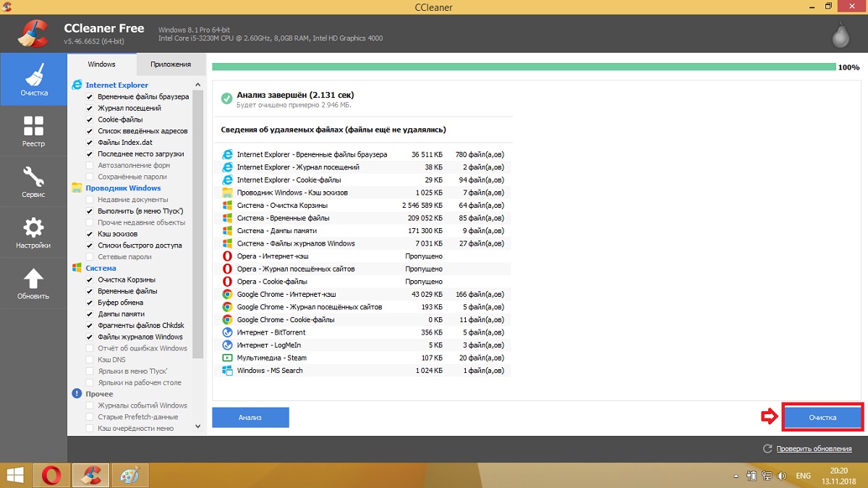
Task: Click the volume icon in system tray
Action: pos(780,476)
